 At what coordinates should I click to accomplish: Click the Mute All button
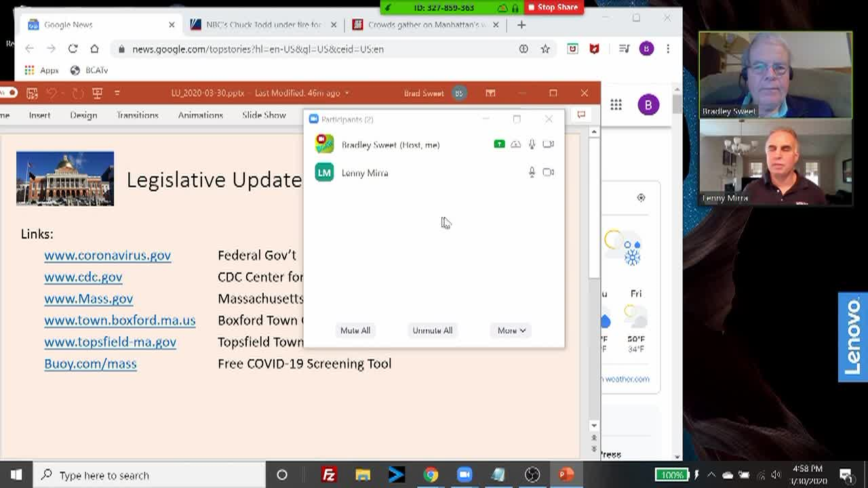[355, 330]
